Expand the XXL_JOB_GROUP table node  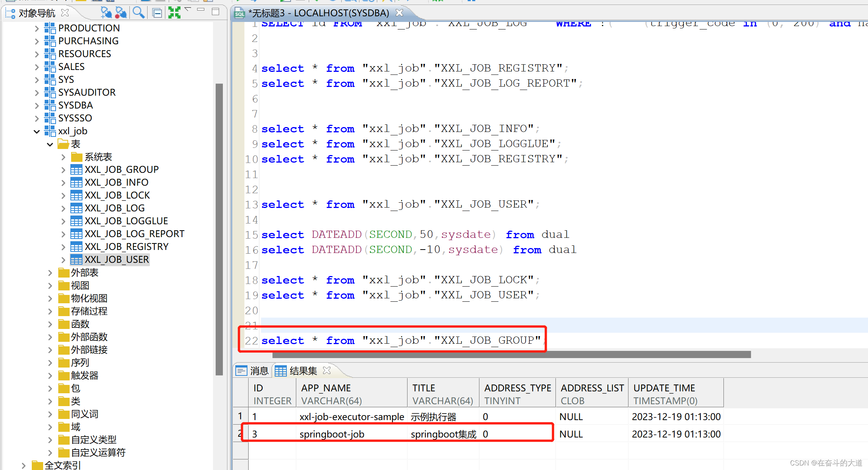(x=63, y=170)
